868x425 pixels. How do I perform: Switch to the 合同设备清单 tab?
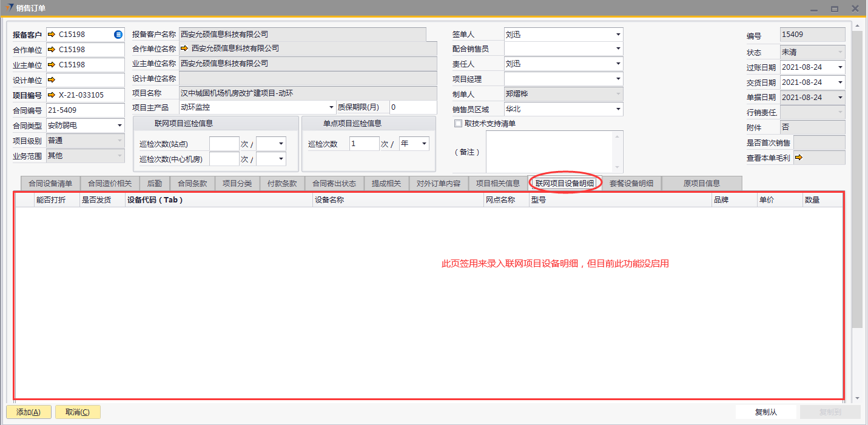50,184
